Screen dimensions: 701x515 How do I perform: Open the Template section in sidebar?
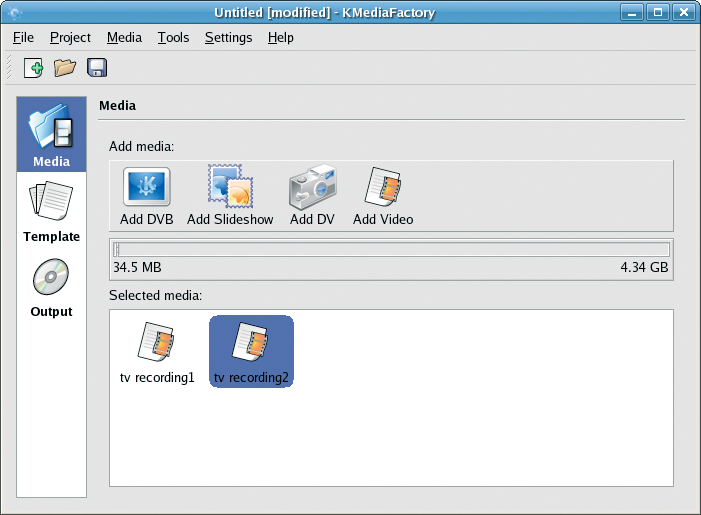pyautogui.click(x=51, y=211)
